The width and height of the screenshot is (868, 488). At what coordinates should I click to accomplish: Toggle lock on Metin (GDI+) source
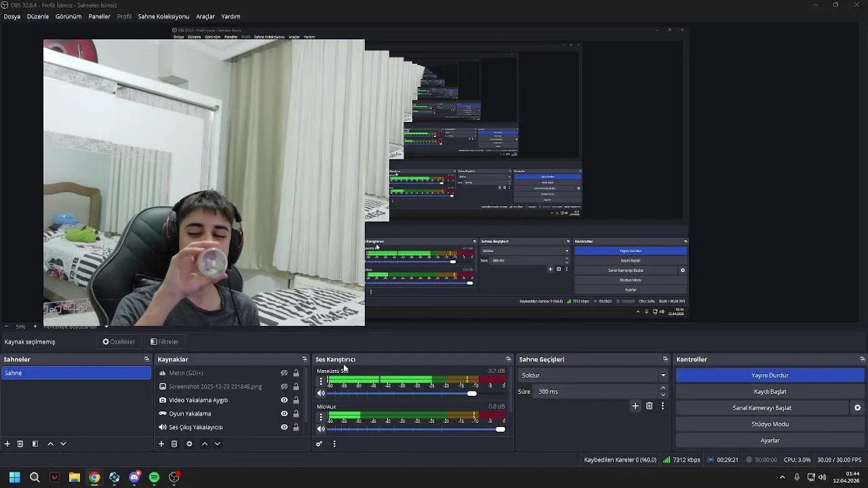point(296,373)
